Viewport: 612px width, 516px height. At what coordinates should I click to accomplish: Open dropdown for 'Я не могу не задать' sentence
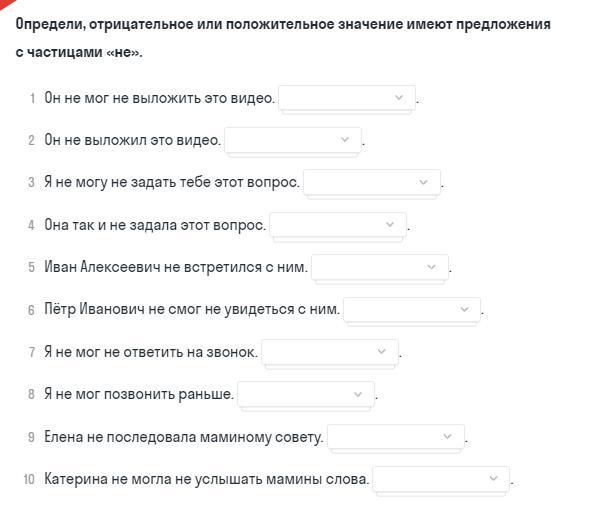[x=371, y=182]
